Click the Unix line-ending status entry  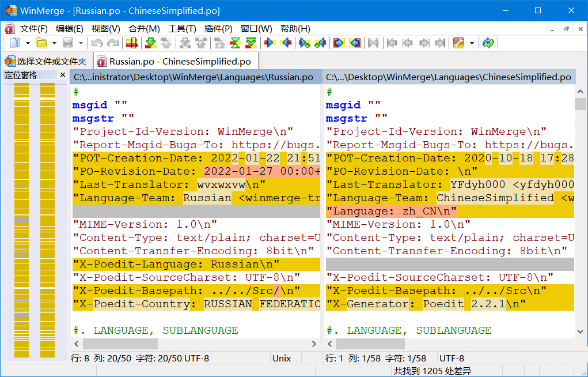[282, 358]
